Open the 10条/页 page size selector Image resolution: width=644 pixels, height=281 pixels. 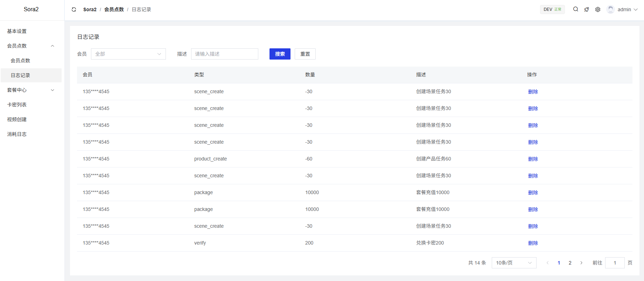click(513, 263)
